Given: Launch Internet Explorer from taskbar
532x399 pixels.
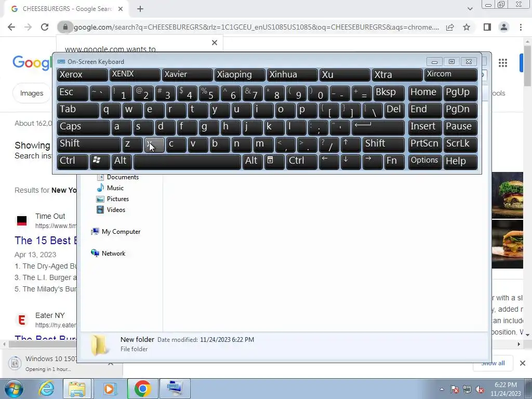Looking at the screenshot, I should coord(46,389).
